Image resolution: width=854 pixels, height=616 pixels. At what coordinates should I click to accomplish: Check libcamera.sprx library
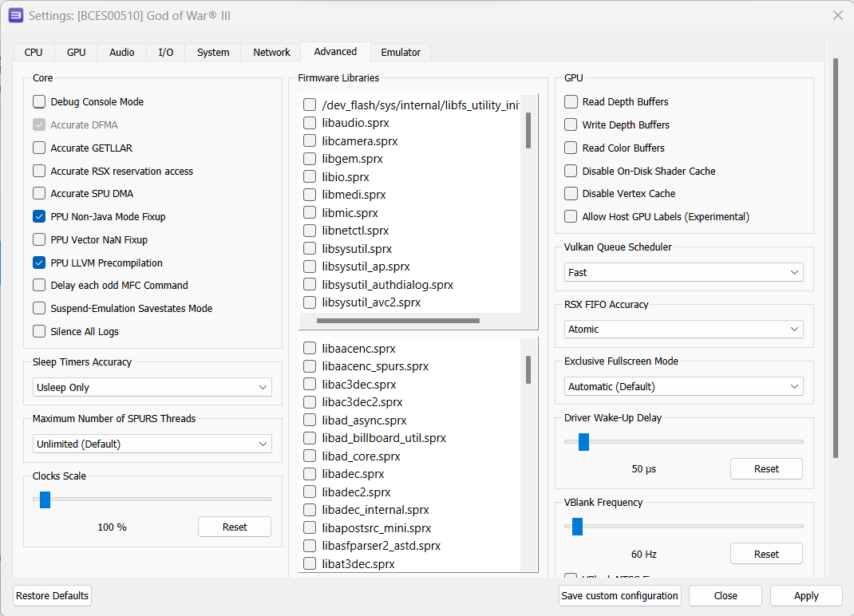point(310,141)
